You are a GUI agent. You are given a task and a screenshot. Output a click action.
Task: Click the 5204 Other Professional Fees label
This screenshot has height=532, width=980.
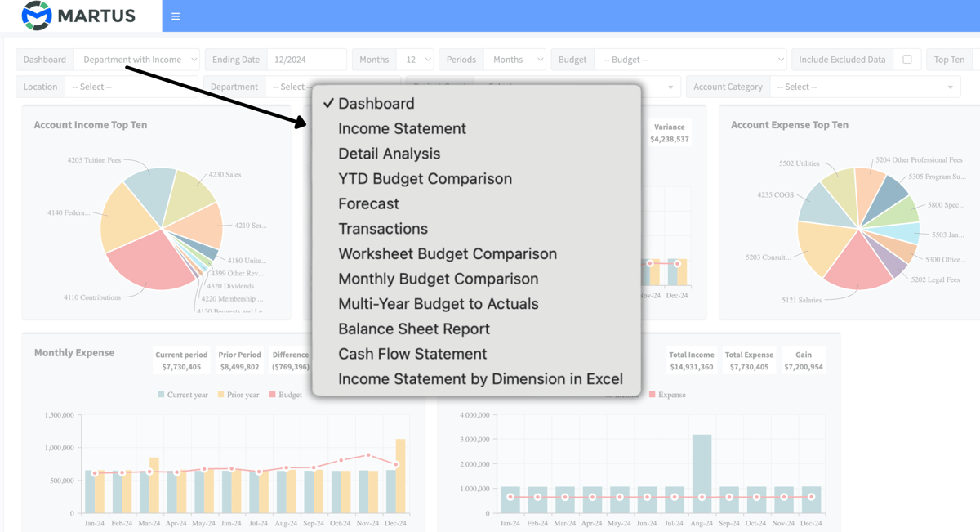tap(919, 160)
